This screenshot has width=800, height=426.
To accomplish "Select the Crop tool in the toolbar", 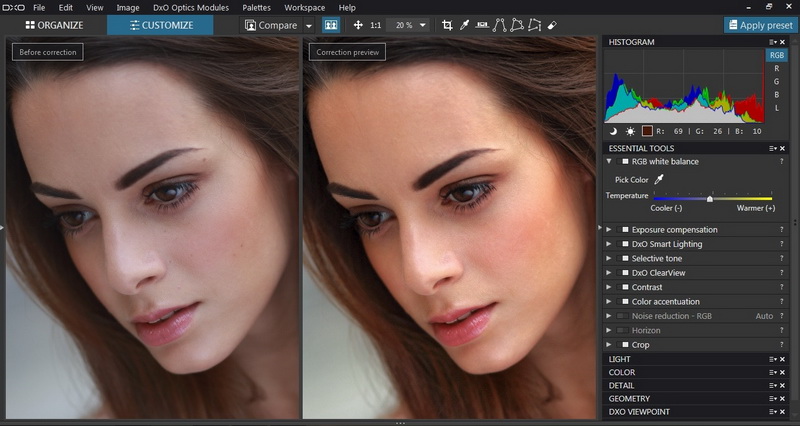I will 447,25.
